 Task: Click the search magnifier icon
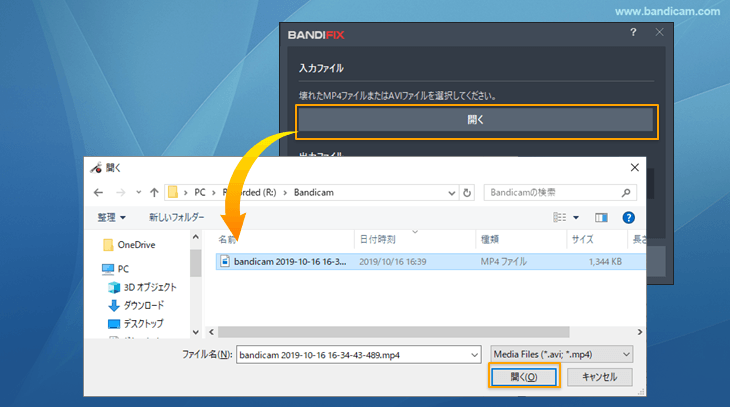(626, 192)
